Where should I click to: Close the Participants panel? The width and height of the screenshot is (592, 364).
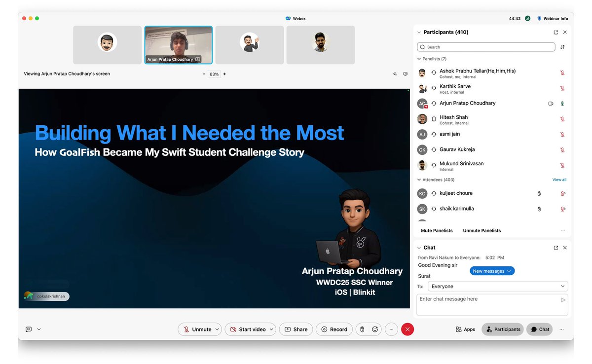(565, 32)
